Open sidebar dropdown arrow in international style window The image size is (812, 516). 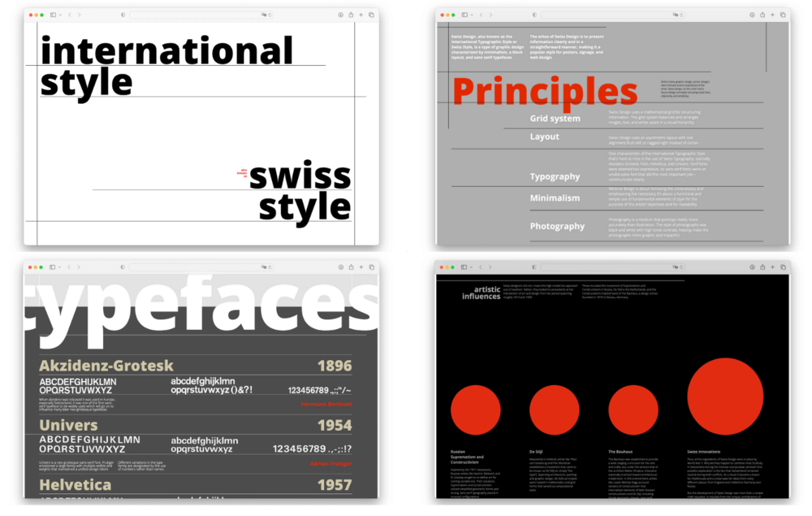pyautogui.click(x=61, y=15)
